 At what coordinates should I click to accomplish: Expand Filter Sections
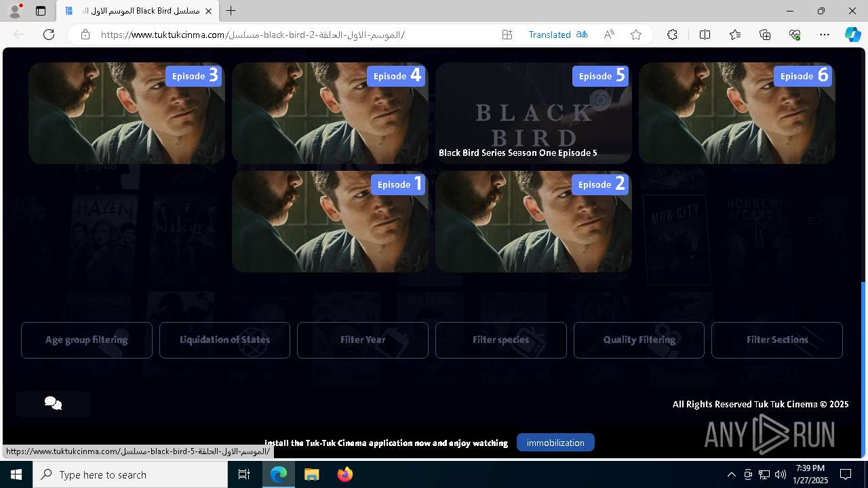coord(777,340)
